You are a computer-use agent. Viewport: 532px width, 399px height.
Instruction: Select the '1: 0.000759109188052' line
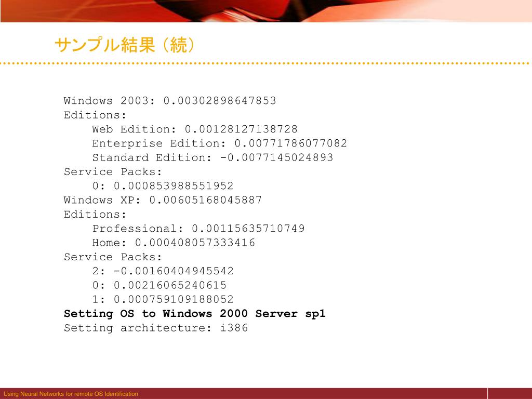(163, 299)
